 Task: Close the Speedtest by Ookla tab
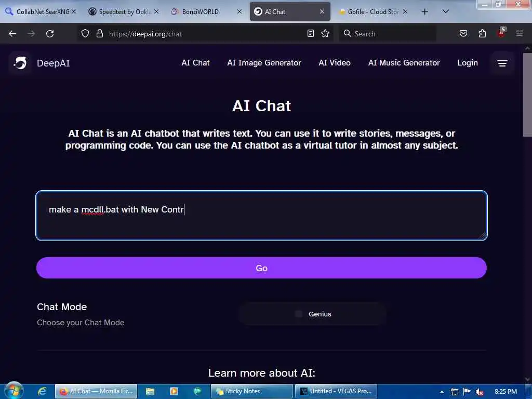pyautogui.click(x=156, y=11)
